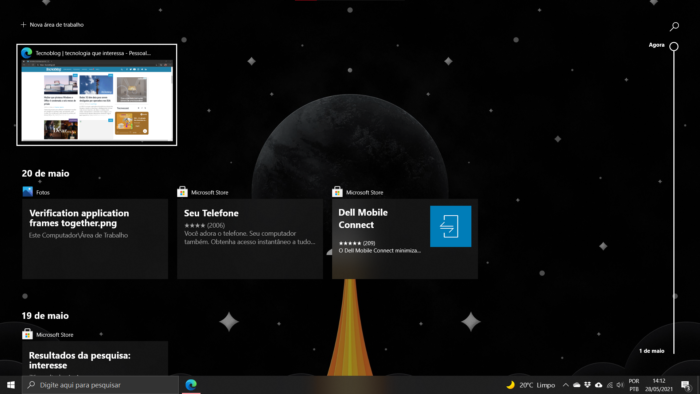Click the blue Dell Mobile Connect app logo
700x394 pixels.
[450, 226]
